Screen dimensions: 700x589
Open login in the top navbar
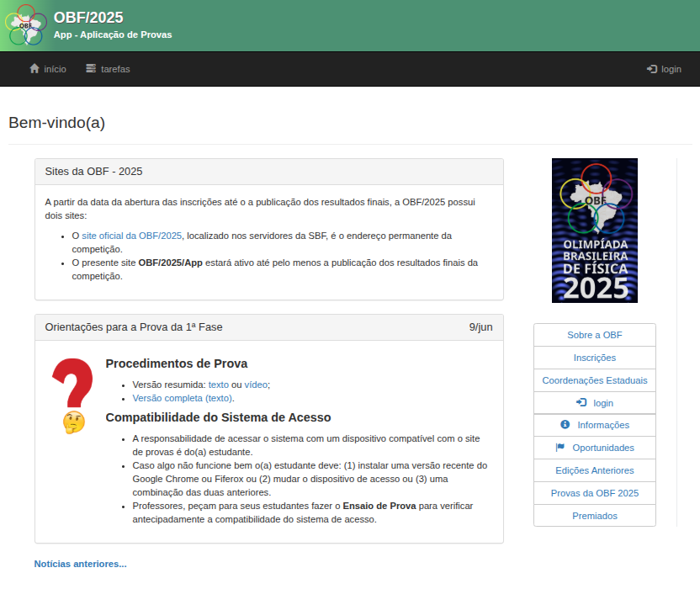664,69
